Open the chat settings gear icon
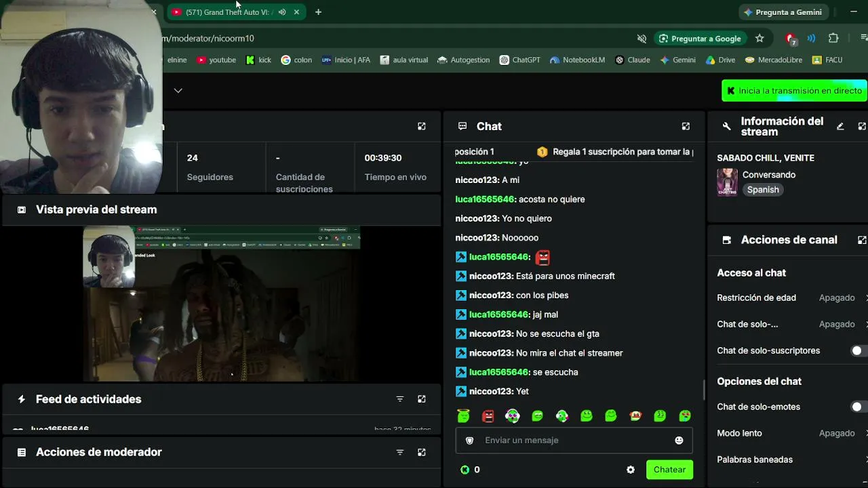Viewport: 868px width, 488px height. pos(631,470)
